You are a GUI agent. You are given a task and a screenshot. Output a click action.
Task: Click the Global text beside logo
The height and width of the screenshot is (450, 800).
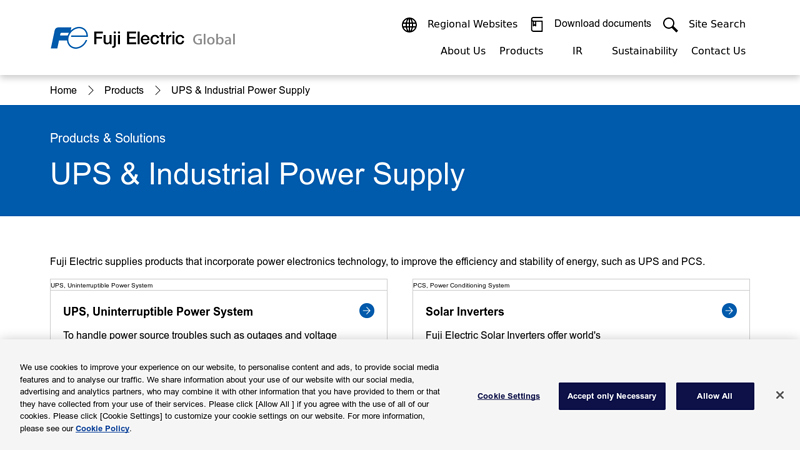[x=214, y=39]
